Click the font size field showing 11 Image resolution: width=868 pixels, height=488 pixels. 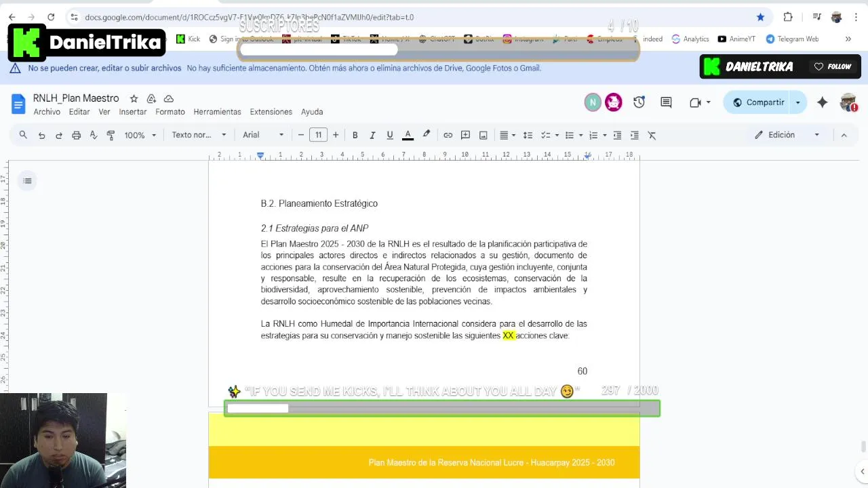tap(318, 135)
